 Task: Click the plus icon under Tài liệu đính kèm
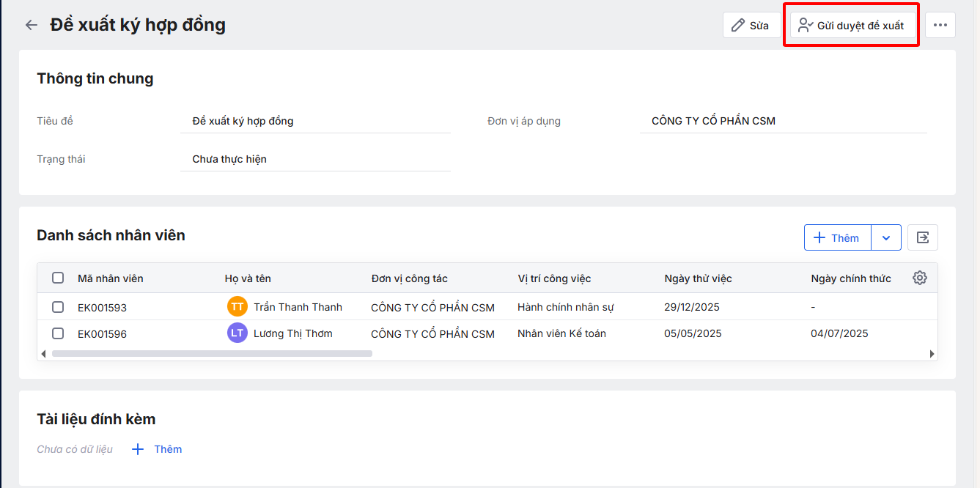point(138,449)
